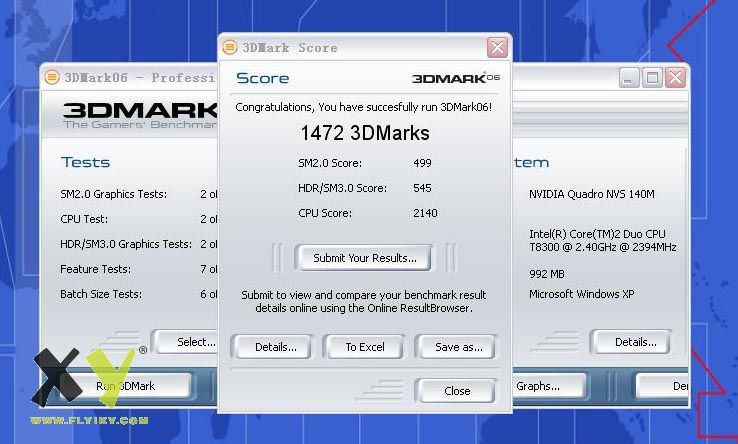Screen dimensions: 738x444
Task: Click the Submit Your Results button
Action: click(x=363, y=258)
